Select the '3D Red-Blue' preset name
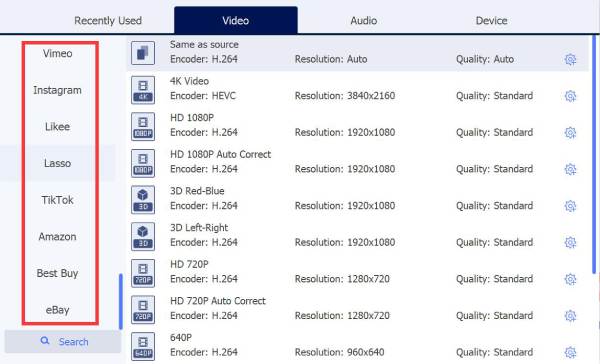 coord(197,191)
